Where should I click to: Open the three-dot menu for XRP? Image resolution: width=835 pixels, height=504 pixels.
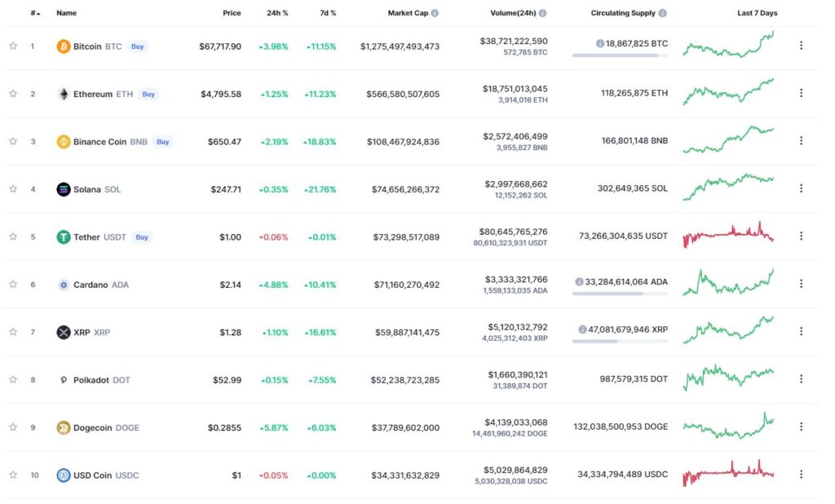801,331
